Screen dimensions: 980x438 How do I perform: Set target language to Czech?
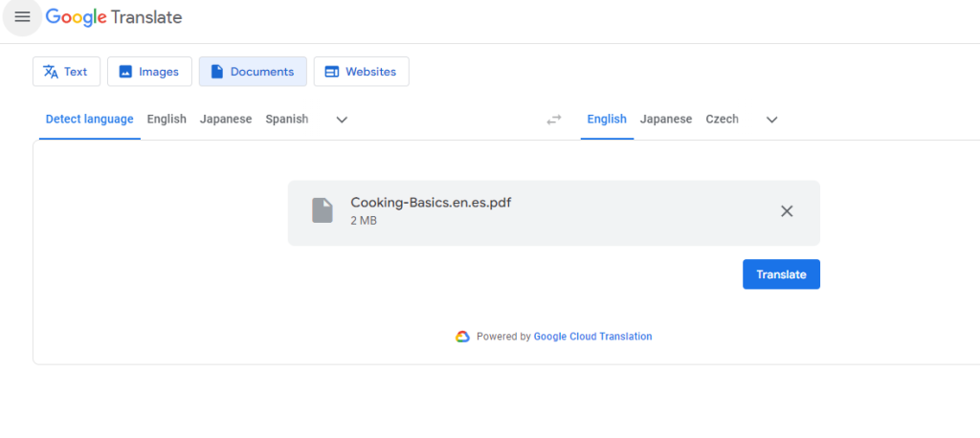tap(722, 120)
